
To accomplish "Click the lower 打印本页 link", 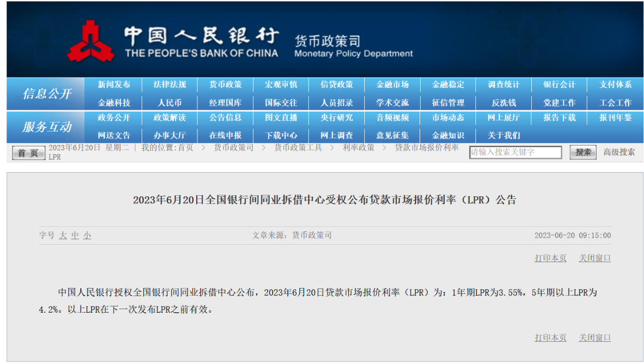I will point(550,337).
